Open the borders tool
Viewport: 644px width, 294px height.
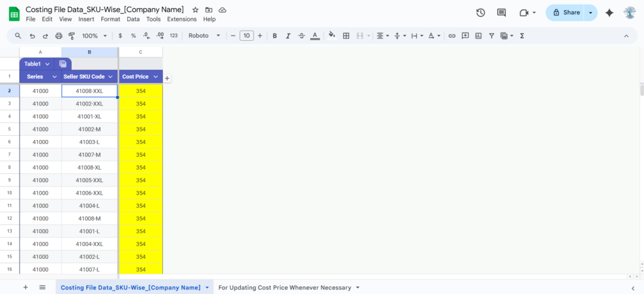[x=346, y=36]
